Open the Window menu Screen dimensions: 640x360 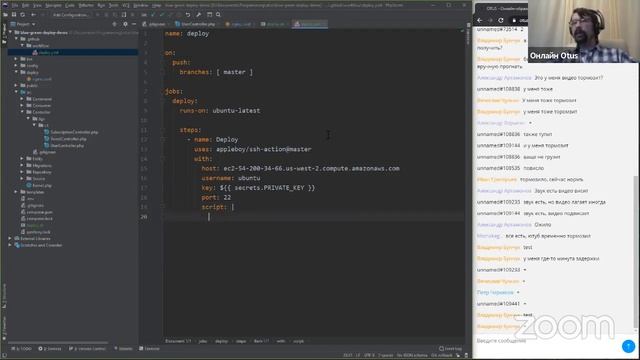pyautogui.click(x=141, y=6)
